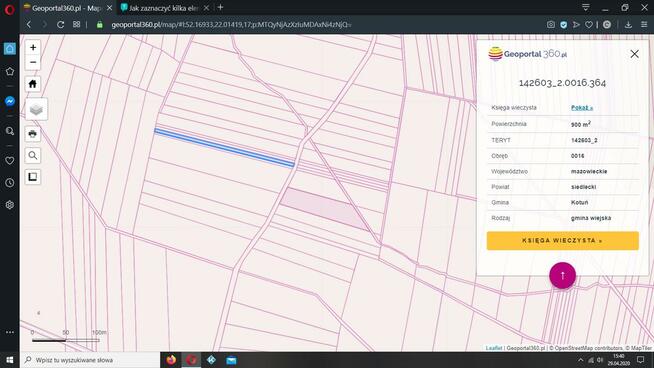This screenshot has width=654, height=368.
Task: Activate the area measurement tool
Action: pyautogui.click(x=33, y=177)
